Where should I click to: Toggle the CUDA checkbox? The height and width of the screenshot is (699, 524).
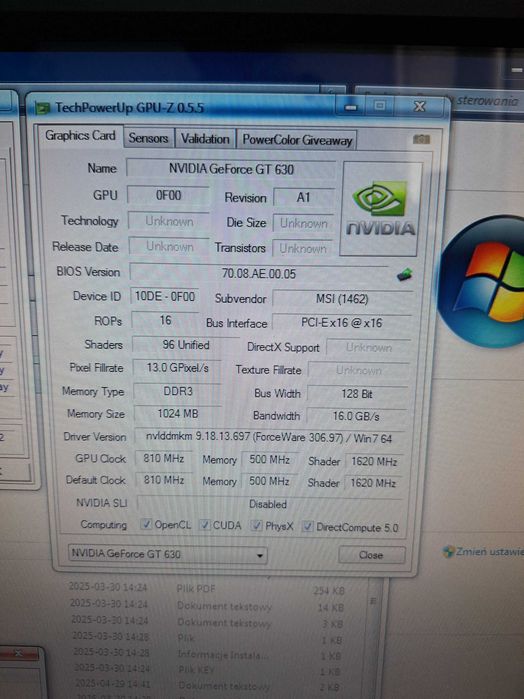point(204,525)
